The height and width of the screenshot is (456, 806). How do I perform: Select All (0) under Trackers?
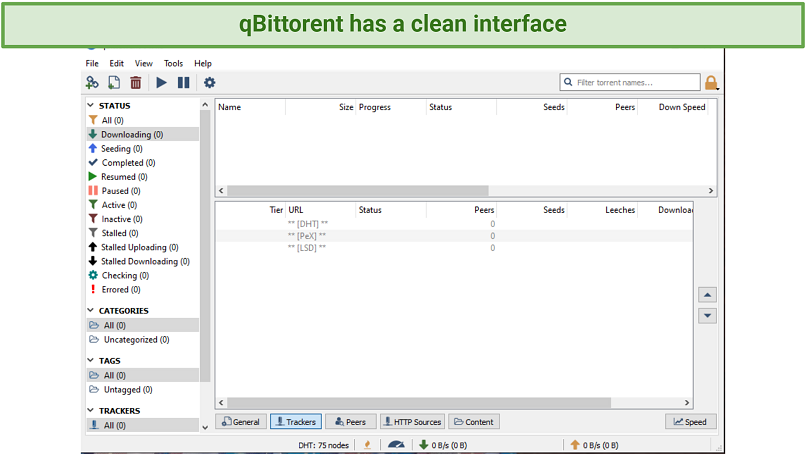(143, 425)
